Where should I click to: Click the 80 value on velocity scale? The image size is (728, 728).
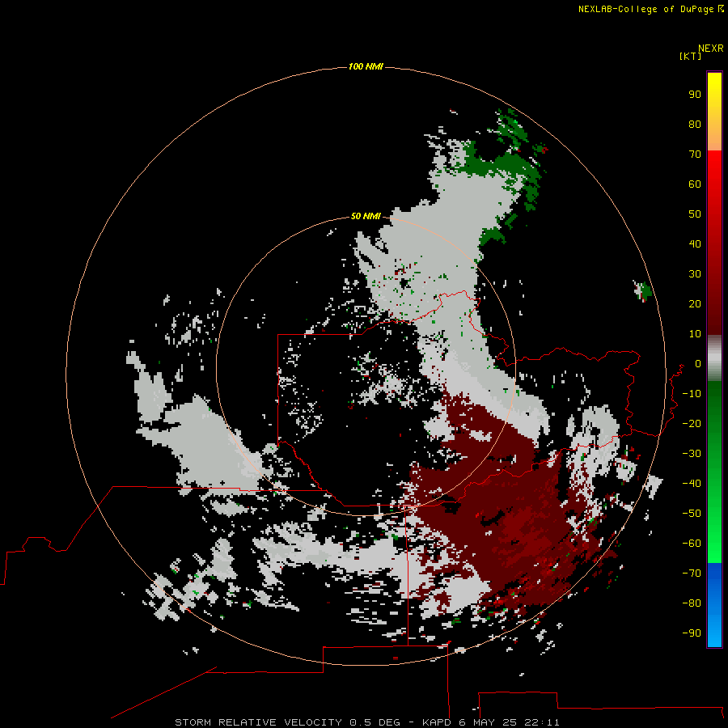[x=695, y=124]
